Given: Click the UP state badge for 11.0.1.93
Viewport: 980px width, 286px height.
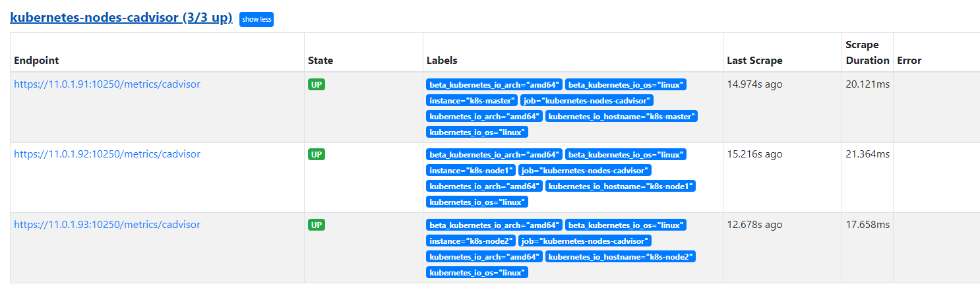Looking at the screenshot, I should [317, 225].
